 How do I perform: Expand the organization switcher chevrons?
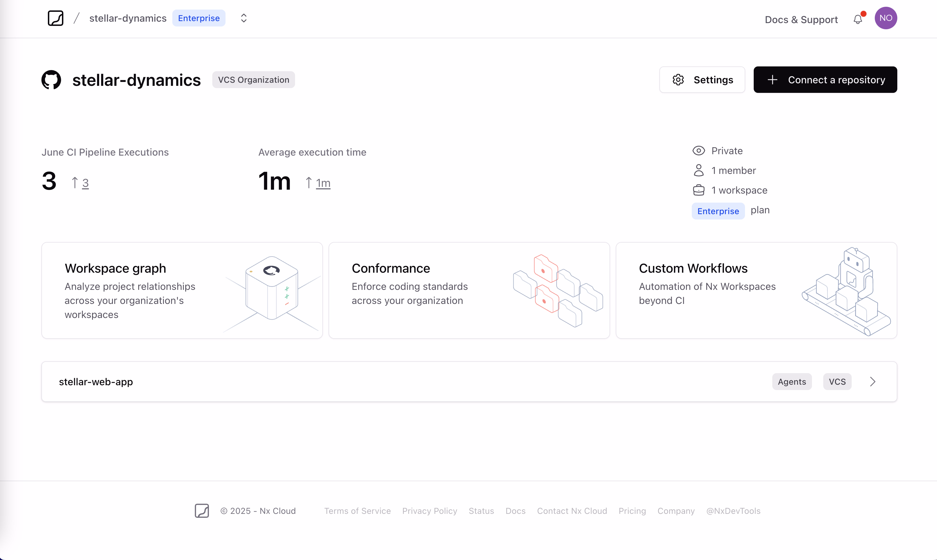pos(244,18)
